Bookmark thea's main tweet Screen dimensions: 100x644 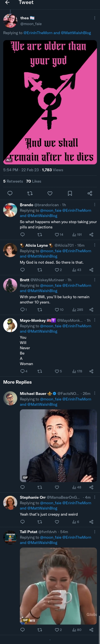[x=70, y=193]
